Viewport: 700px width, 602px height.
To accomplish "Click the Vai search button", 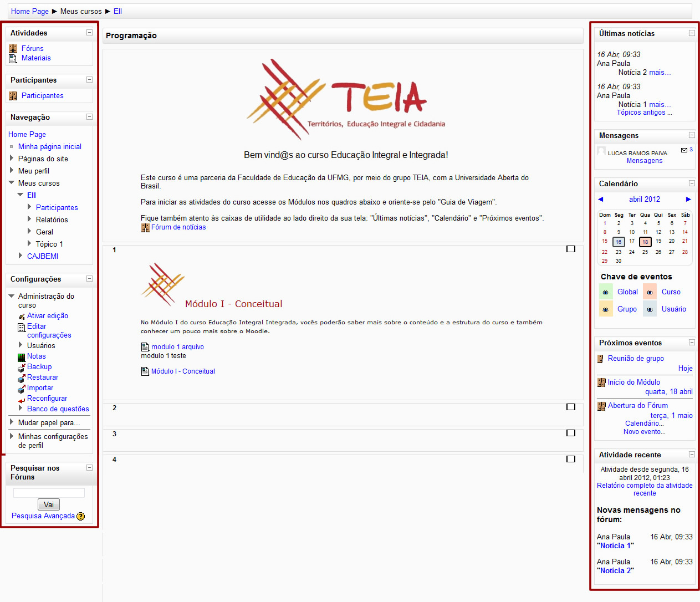I will tap(49, 504).
